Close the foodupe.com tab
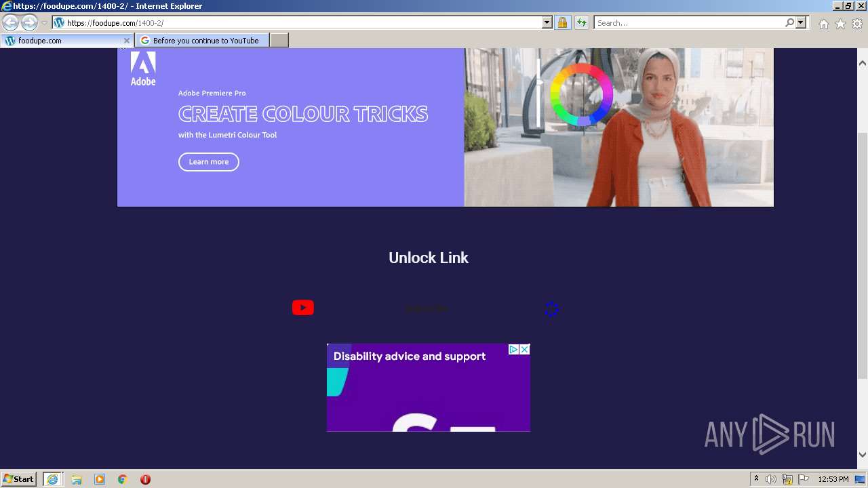The height and width of the screenshot is (488, 868). click(126, 41)
